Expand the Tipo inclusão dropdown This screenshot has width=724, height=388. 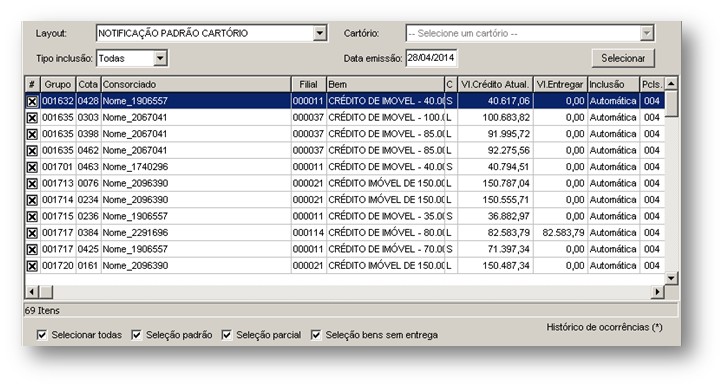160,59
